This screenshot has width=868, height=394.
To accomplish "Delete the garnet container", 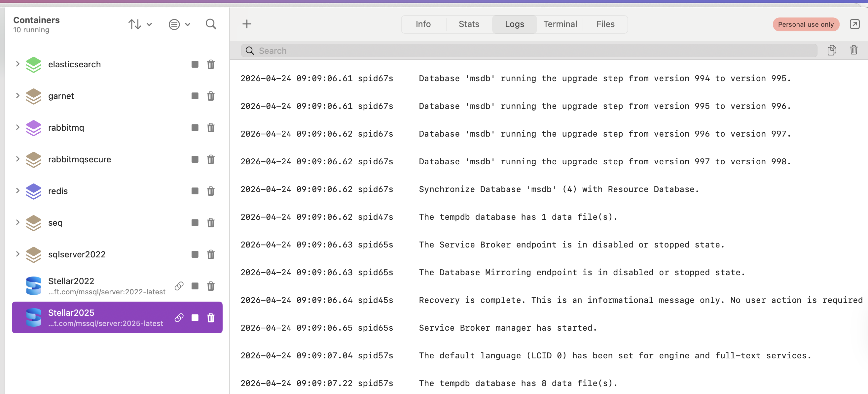I will pyautogui.click(x=211, y=96).
